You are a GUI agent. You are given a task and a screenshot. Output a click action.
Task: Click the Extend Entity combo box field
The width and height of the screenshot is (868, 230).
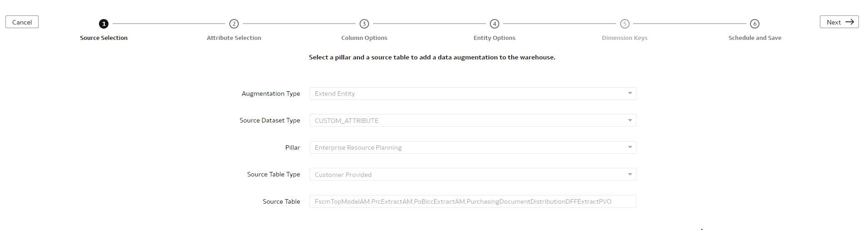(468, 93)
